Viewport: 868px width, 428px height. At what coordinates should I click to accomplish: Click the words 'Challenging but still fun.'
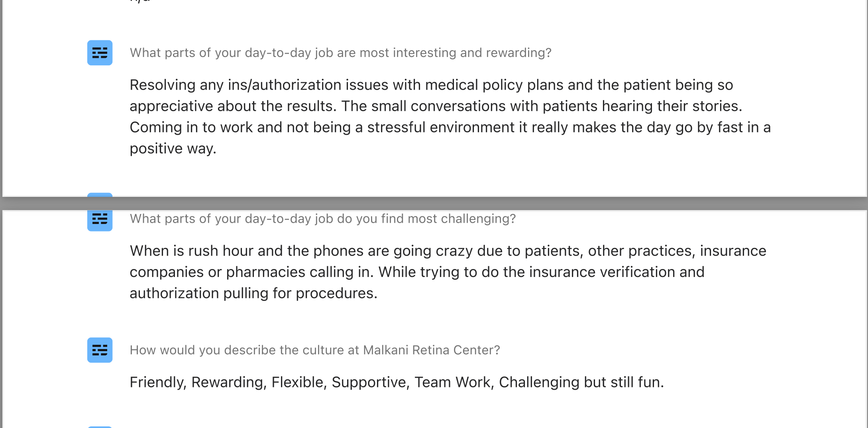pyautogui.click(x=581, y=382)
